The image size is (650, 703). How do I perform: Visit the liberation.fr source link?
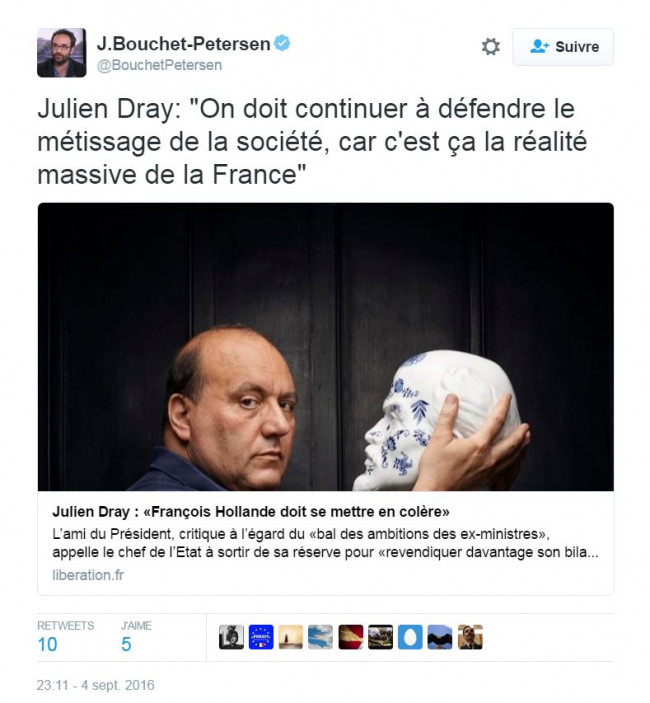point(88,575)
